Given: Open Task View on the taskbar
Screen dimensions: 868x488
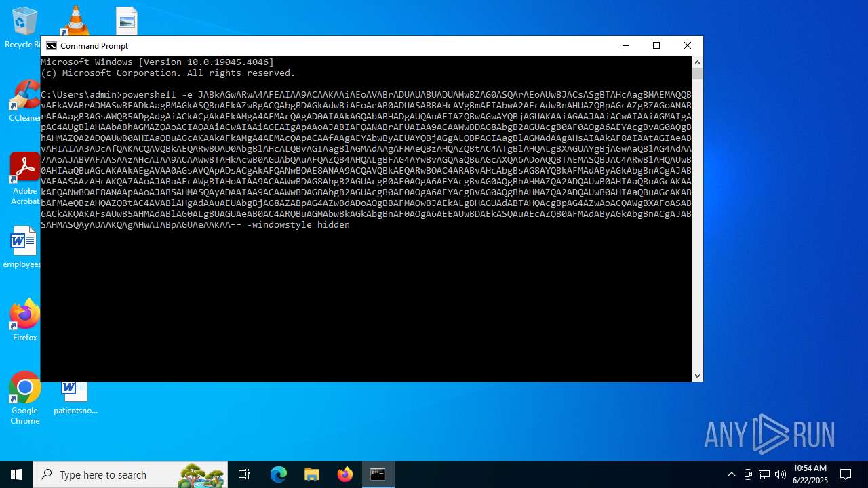Looking at the screenshot, I should [244, 474].
